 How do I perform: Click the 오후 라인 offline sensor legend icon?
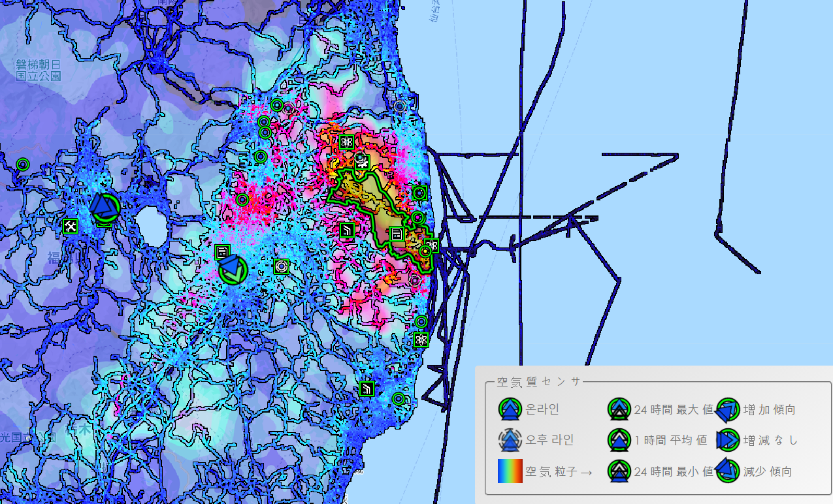tap(510, 440)
